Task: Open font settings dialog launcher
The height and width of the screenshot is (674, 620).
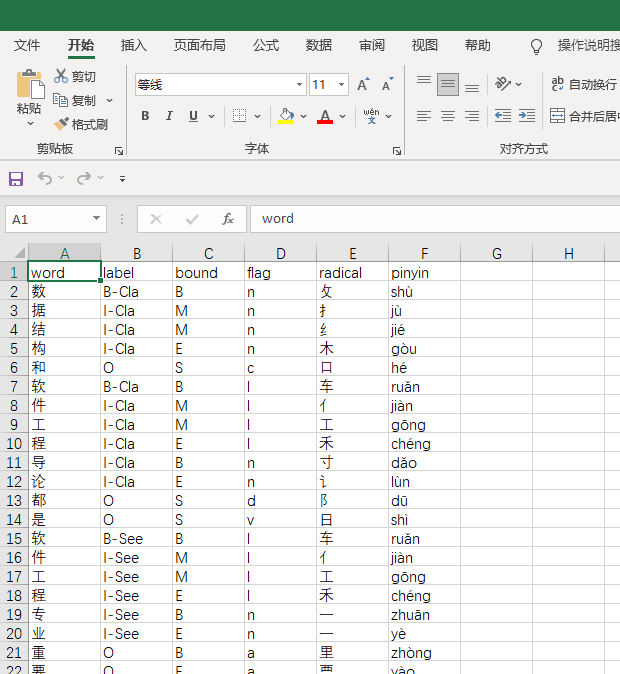Action: 397,150
